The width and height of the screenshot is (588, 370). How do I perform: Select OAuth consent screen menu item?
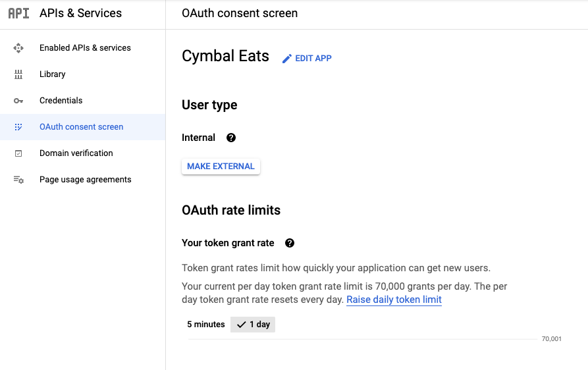tap(82, 127)
